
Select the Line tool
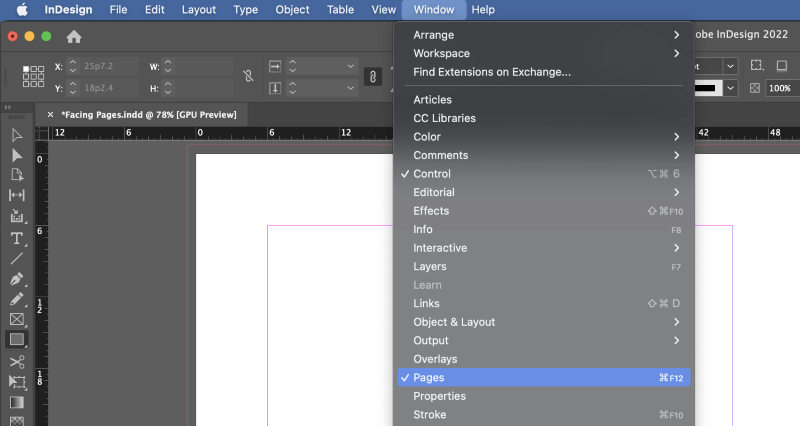point(16,259)
